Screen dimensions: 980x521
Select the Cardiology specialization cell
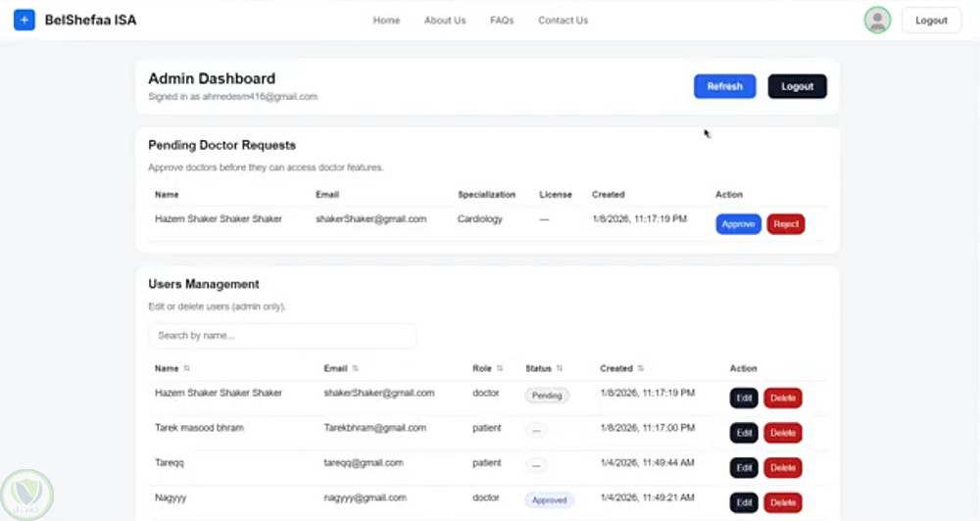point(480,219)
